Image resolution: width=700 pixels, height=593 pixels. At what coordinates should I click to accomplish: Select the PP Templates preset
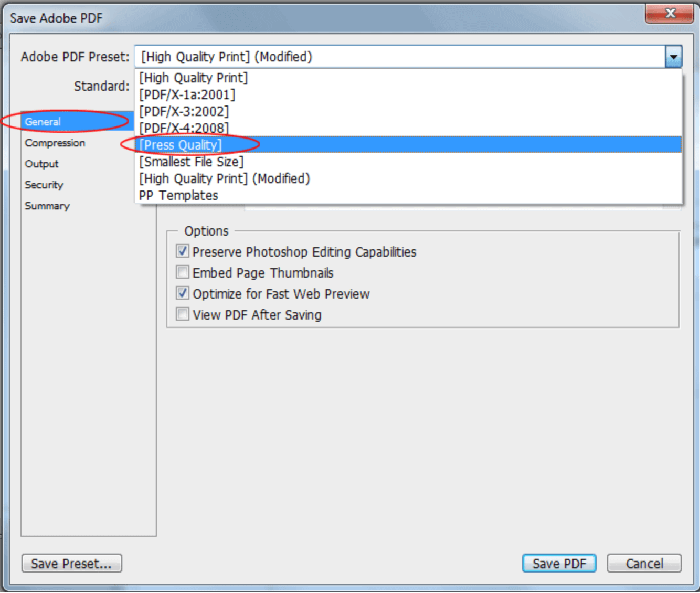click(x=178, y=195)
